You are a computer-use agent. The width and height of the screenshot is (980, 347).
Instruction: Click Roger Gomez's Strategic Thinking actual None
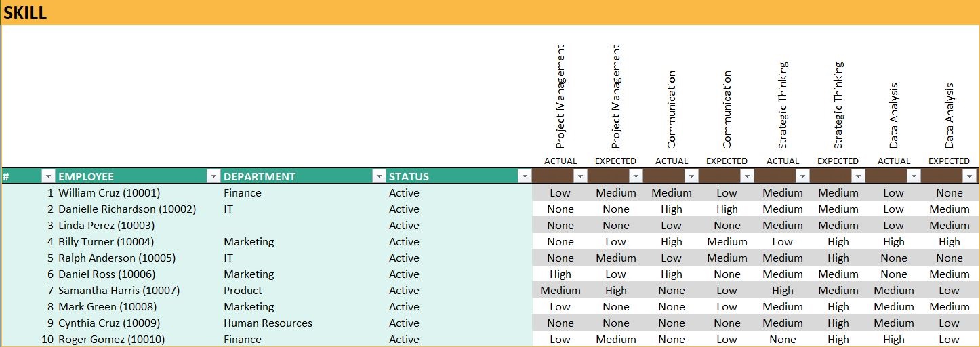pos(783,339)
